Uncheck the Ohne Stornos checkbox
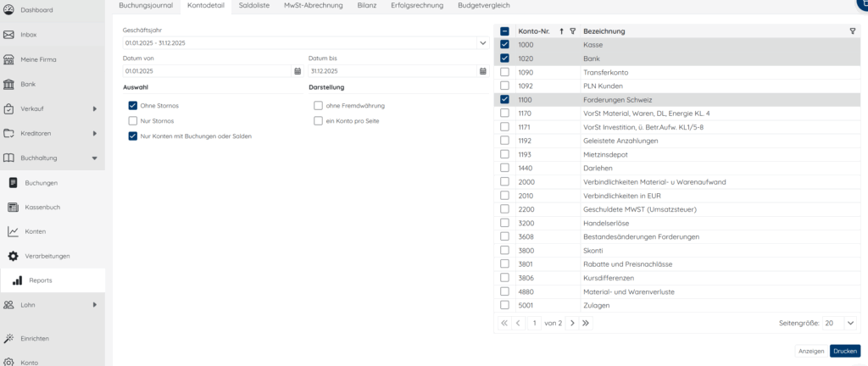This screenshot has width=868, height=366. (x=133, y=106)
